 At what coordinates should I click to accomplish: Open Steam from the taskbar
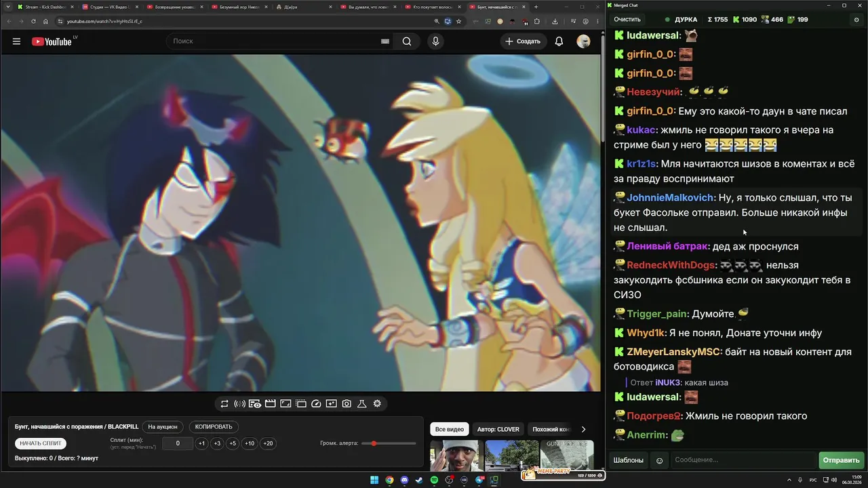pyautogui.click(x=419, y=481)
